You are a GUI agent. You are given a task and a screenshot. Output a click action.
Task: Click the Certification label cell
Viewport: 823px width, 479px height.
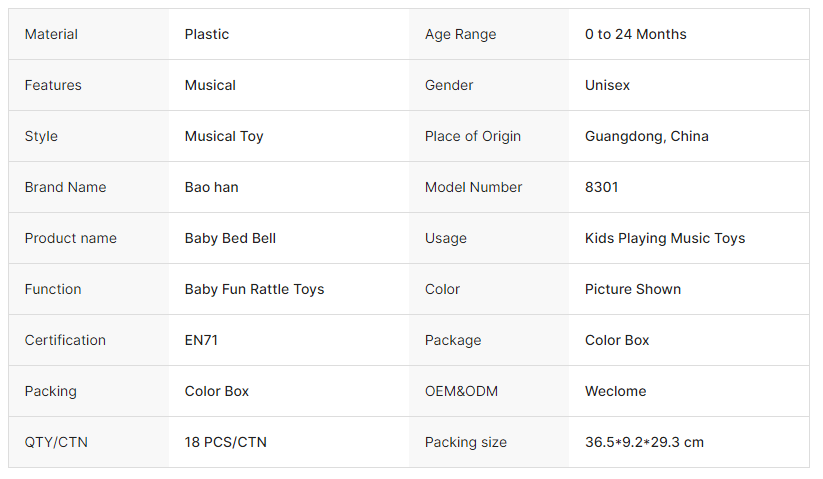(65, 340)
